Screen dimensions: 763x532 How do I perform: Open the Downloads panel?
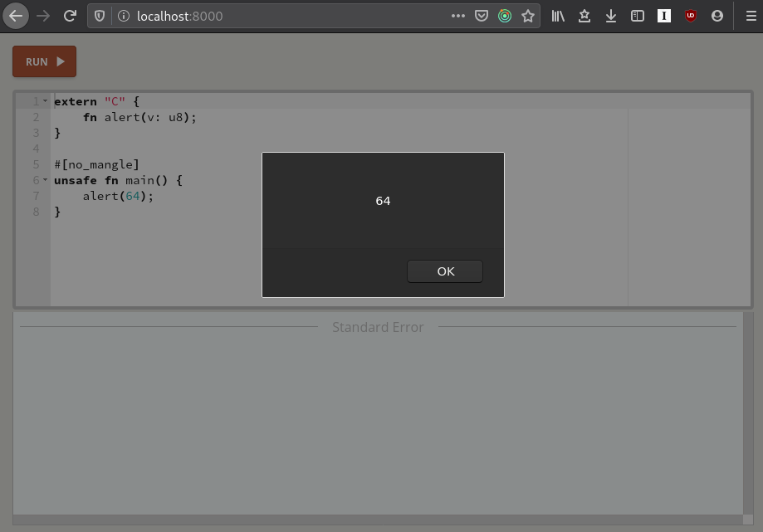point(611,16)
